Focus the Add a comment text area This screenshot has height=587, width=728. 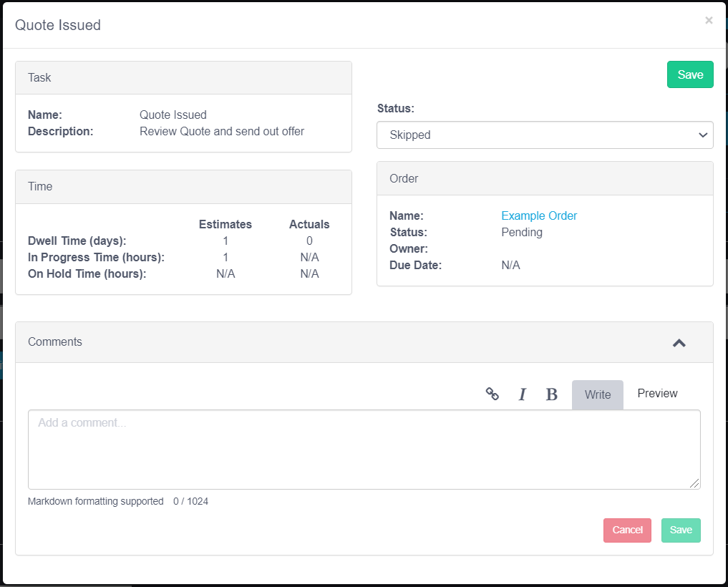point(364,450)
